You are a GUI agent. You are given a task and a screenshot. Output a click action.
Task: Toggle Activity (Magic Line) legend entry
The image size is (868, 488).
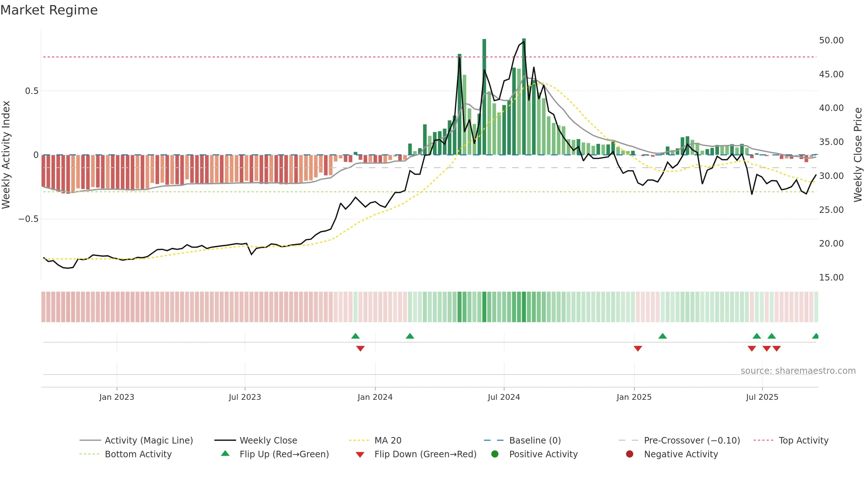136,440
